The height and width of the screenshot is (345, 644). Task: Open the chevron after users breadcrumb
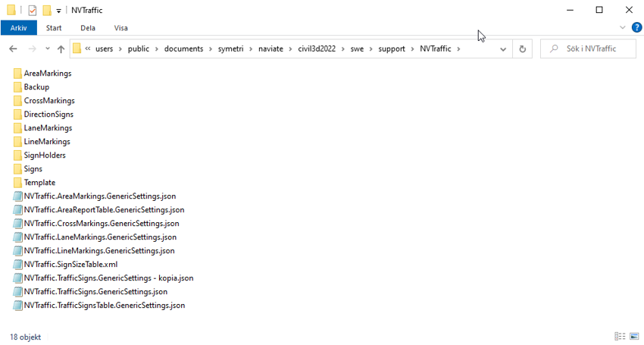point(120,49)
